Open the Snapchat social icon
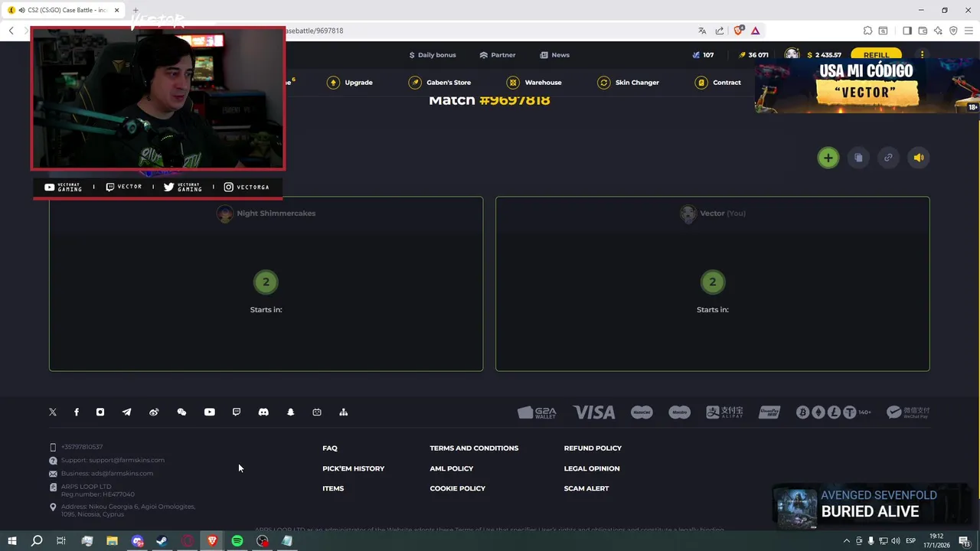Screen dimensions: 980x551 click(290, 412)
